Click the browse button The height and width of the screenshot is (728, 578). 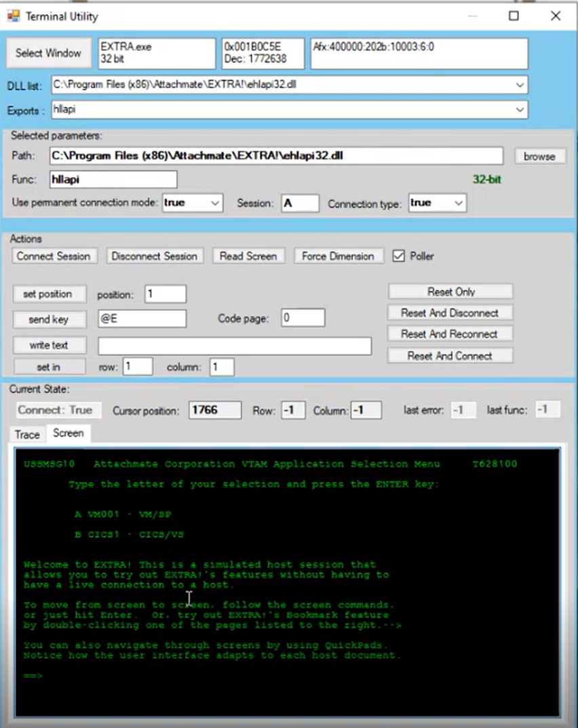pos(540,157)
